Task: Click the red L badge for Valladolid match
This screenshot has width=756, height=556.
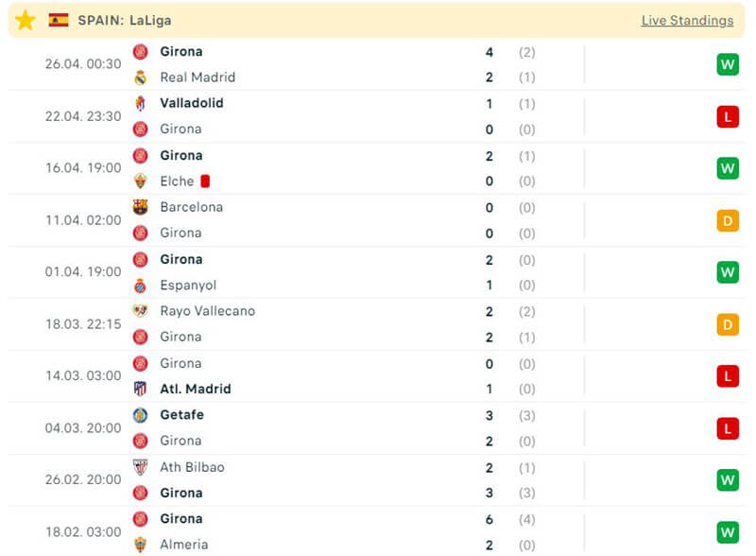Action: pos(727,116)
